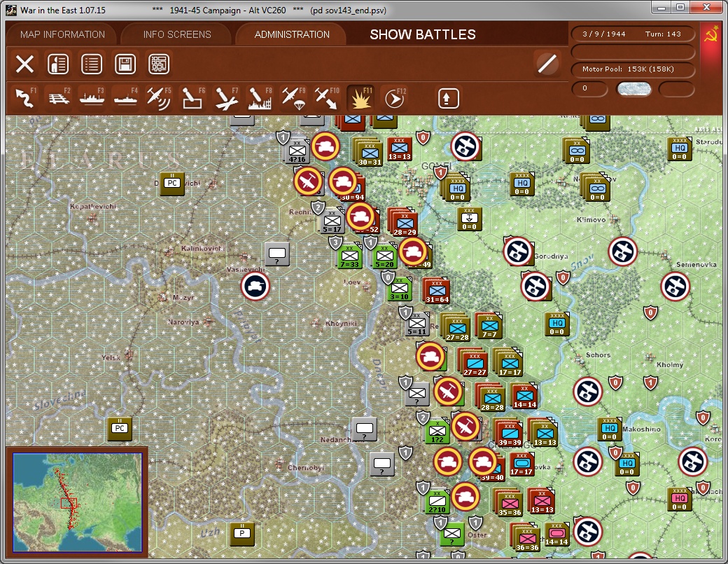
Task: Select the PC unit near Kopatkevichi
Action: (x=171, y=184)
